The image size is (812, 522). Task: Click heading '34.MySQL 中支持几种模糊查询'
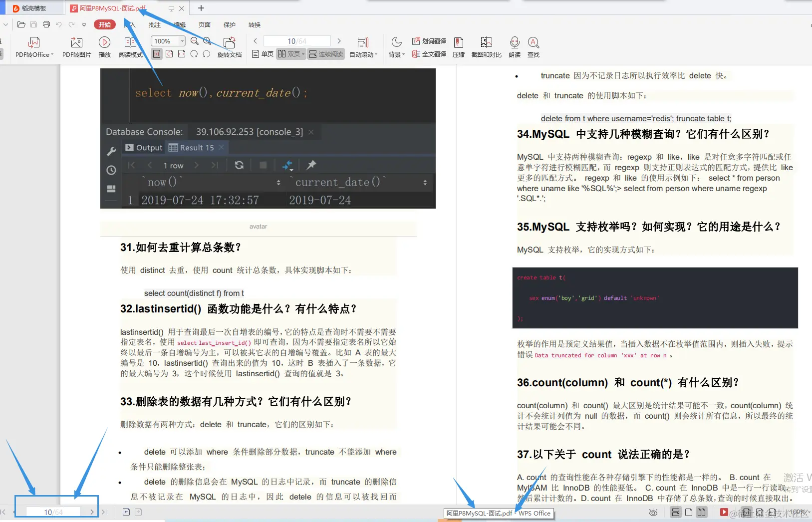click(x=643, y=134)
